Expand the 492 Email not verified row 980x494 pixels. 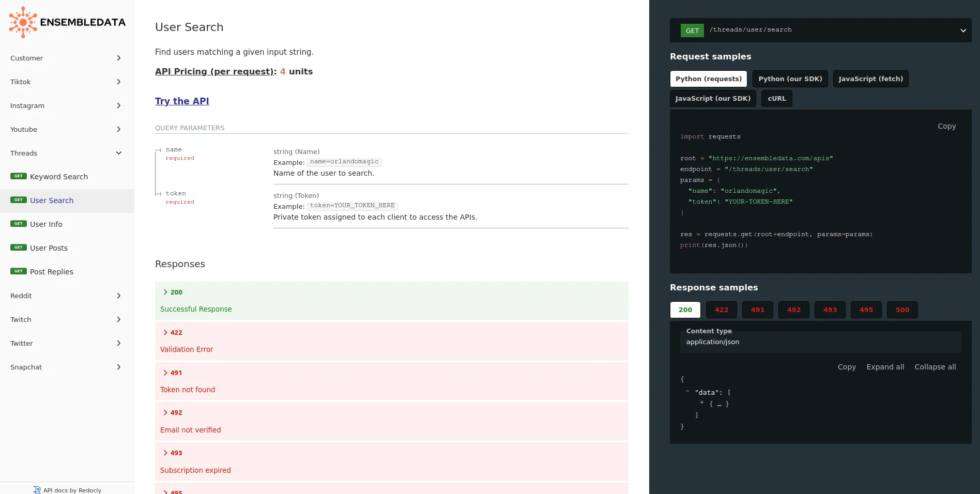coord(391,421)
